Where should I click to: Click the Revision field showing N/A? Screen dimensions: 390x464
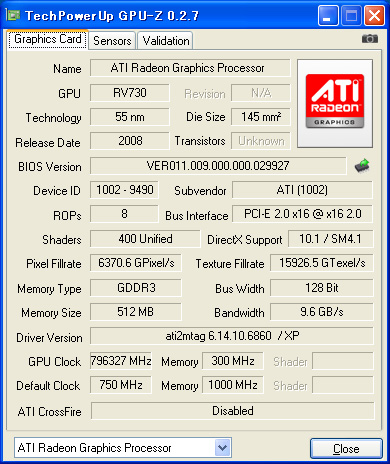[261, 93]
